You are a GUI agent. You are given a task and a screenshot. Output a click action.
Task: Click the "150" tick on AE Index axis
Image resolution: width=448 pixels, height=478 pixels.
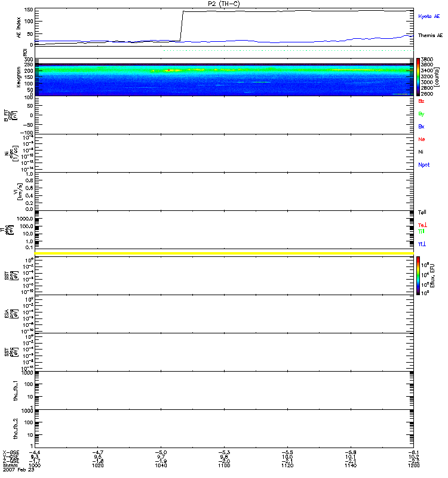coord(29,10)
